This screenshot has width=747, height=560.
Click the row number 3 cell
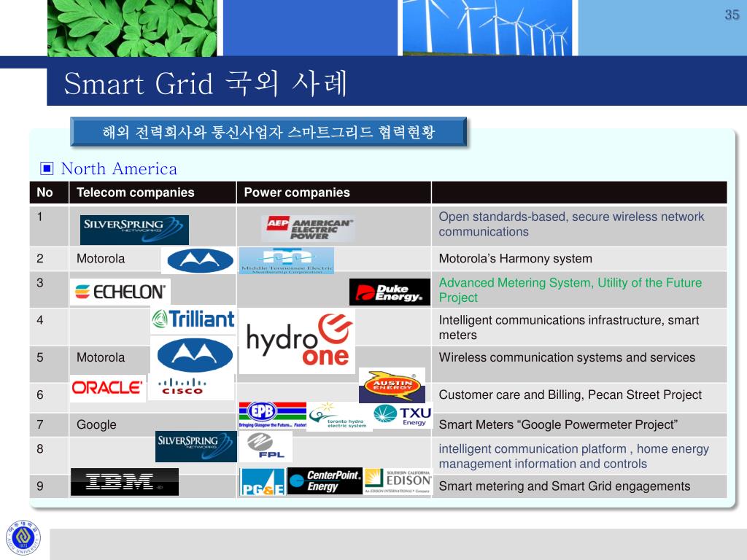pos(49,289)
